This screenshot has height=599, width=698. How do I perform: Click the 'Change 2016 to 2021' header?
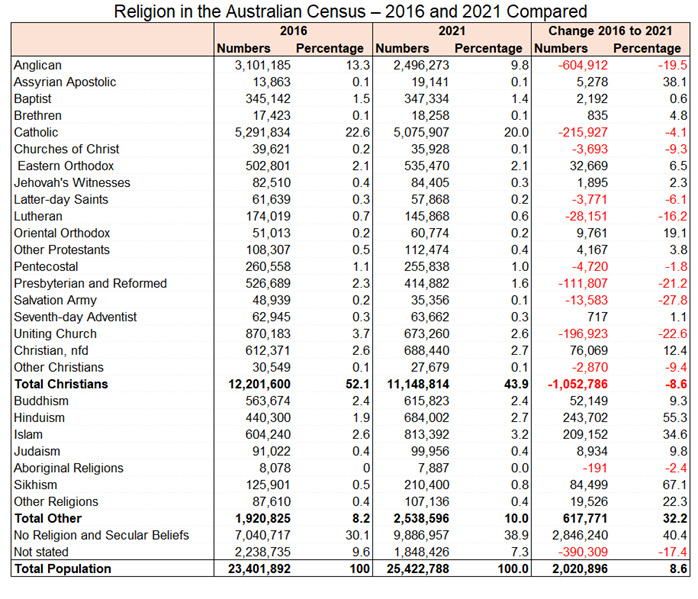tap(610, 32)
